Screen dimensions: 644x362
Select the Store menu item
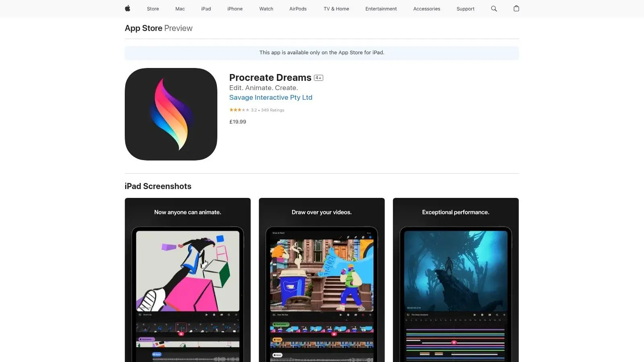pyautogui.click(x=153, y=8)
